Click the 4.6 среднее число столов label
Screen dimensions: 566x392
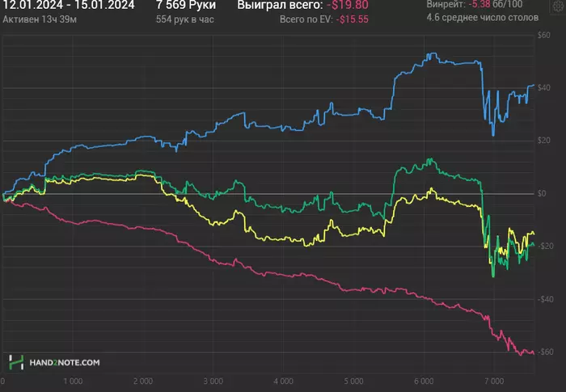(x=482, y=17)
